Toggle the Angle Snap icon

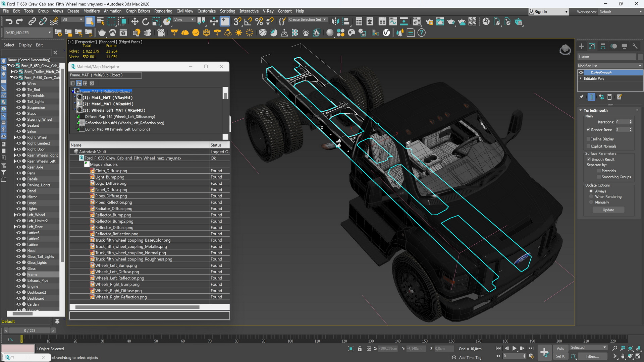pos(248,22)
